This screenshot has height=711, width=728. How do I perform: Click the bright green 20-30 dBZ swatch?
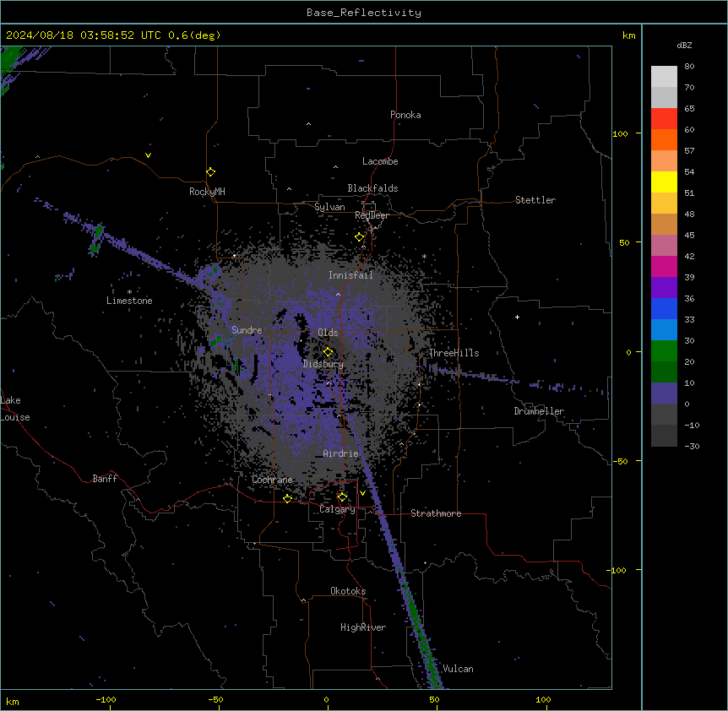click(664, 351)
